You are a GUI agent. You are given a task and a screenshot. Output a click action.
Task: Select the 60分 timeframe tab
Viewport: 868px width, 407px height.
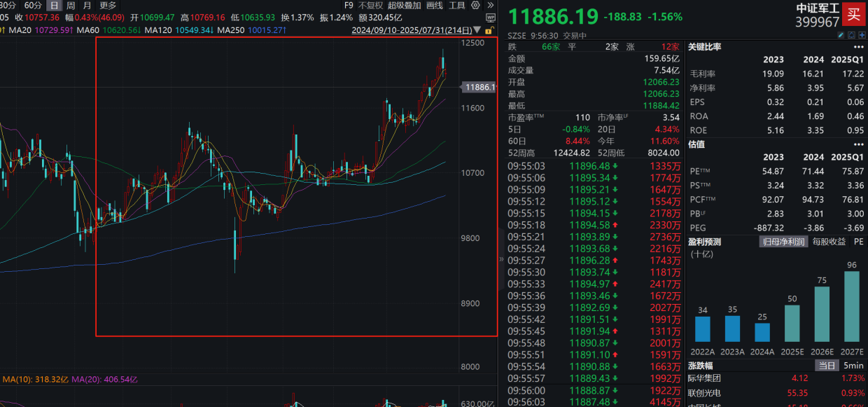33,5
